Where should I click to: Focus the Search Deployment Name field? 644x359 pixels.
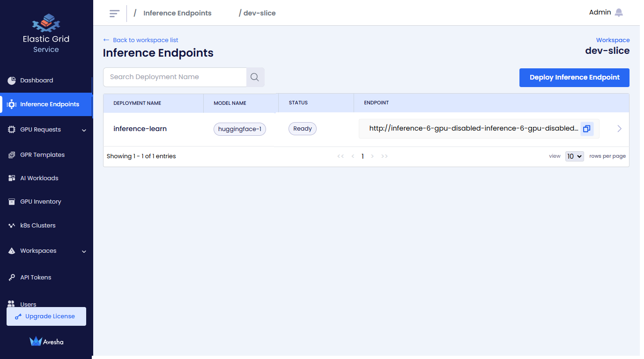click(x=175, y=77)
